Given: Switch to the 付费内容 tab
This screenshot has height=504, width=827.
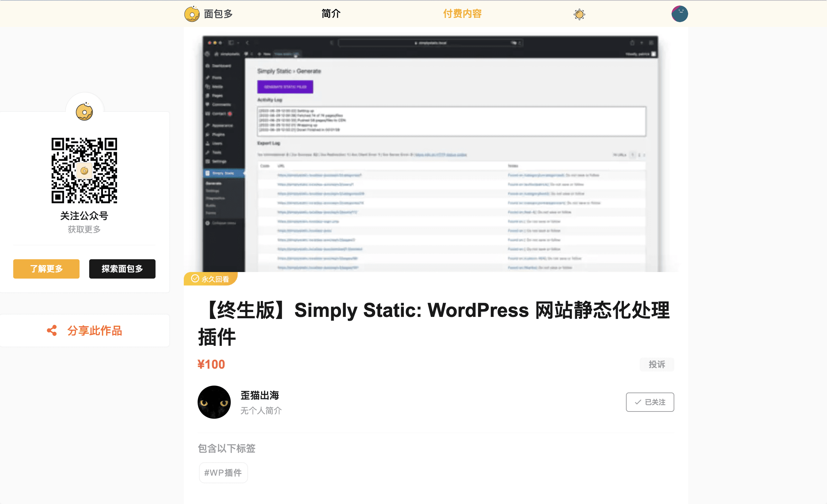Looking at the screenshot, I should 462,14.
